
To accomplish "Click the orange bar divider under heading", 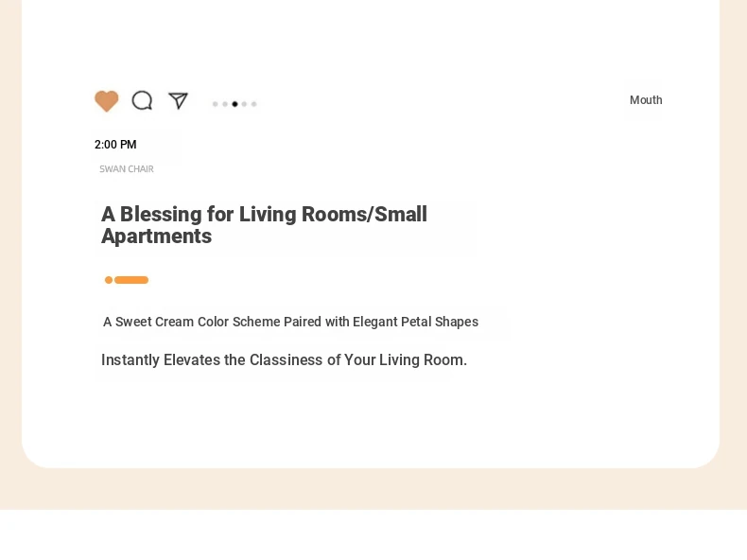I will [131, 280].
